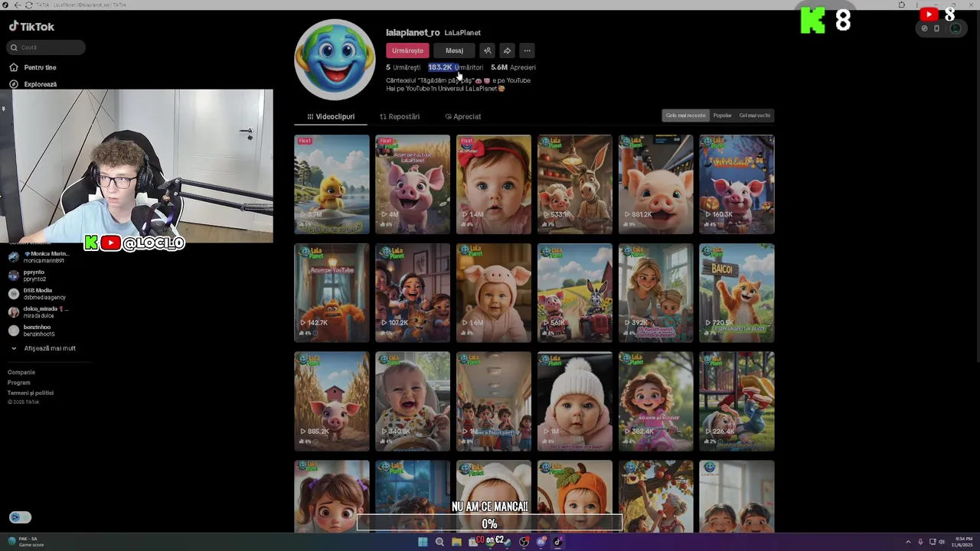
Task: Open the pig video with 891.2K views
Action: coord(656,184)
